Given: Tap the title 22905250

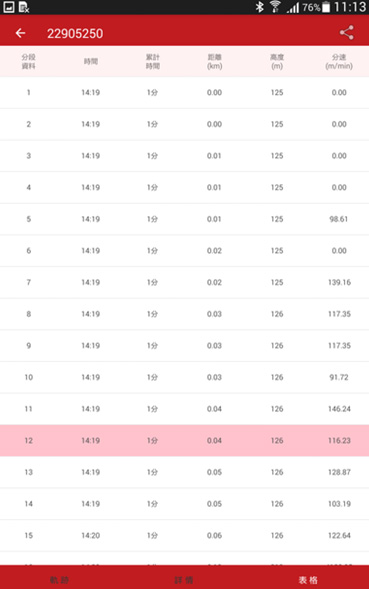Looking at the screenshot, I should (x=75, y=33).
